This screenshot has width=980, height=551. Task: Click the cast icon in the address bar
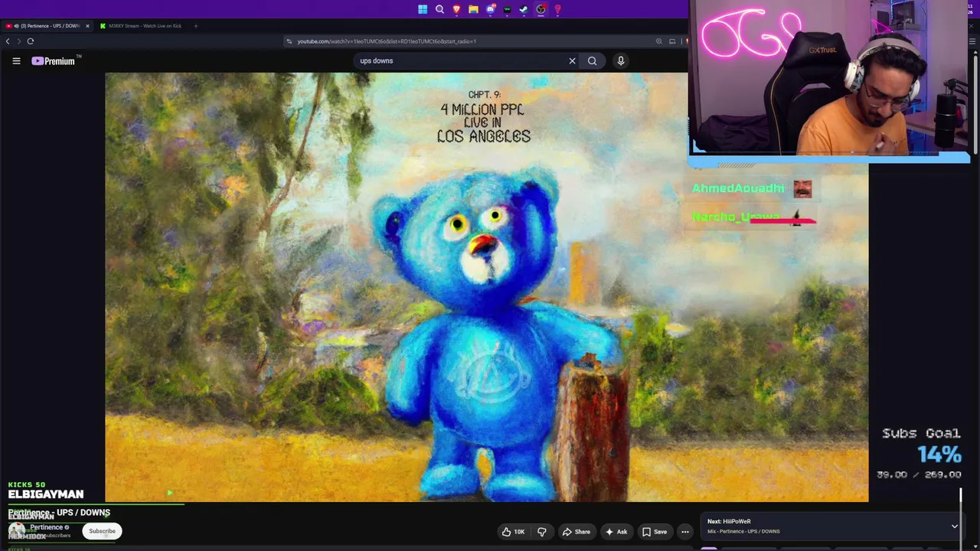coord(672,41)
